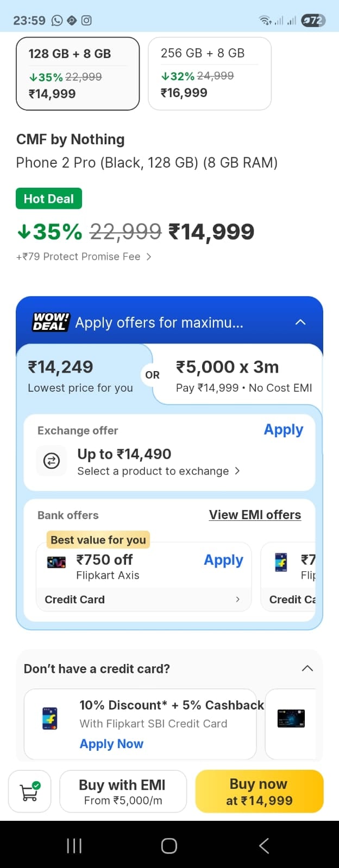Tap the WOW! Deal badge icon
The height and width of the screenshot is (868, 339).
click(51, 322)
